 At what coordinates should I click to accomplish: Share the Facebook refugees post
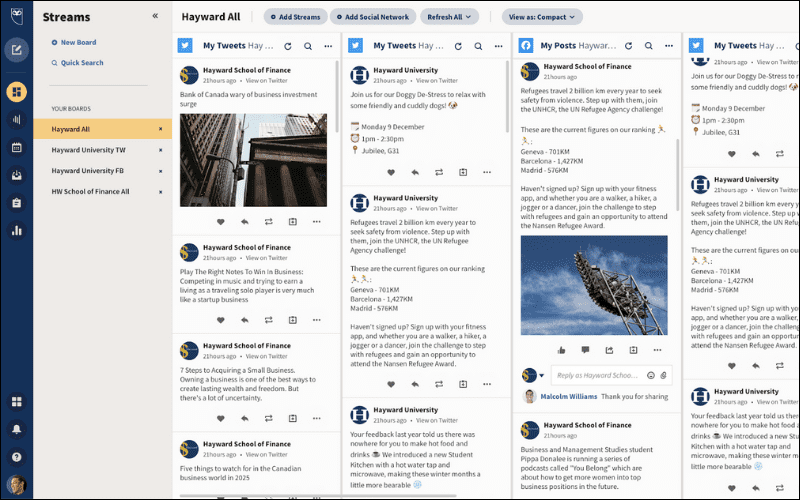(609, 350)
